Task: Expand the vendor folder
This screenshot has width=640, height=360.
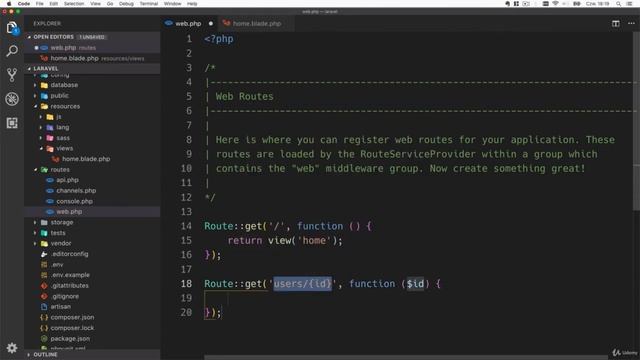Action: coord(61,243)
